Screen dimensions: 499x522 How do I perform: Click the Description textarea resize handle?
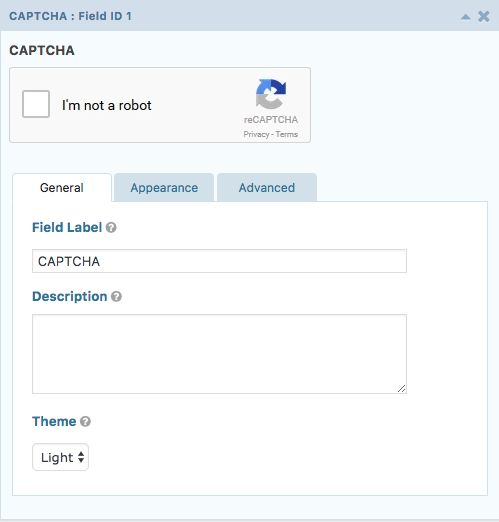[402, 388]
